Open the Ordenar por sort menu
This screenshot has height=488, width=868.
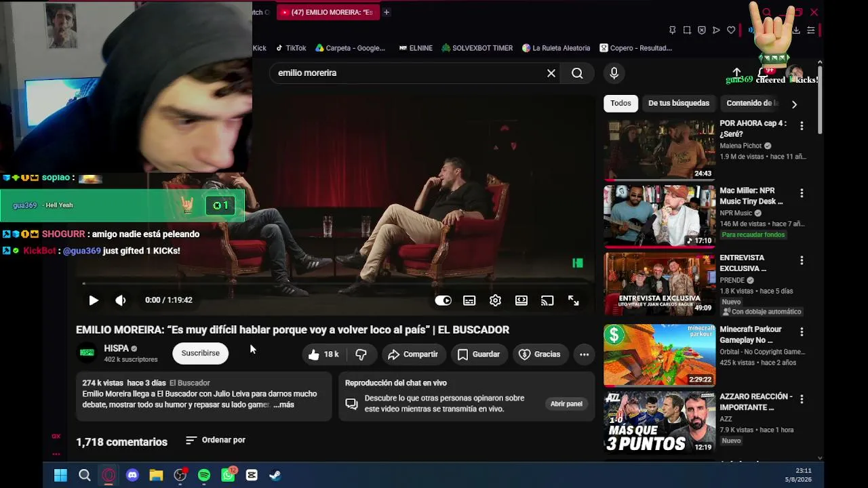216,440
